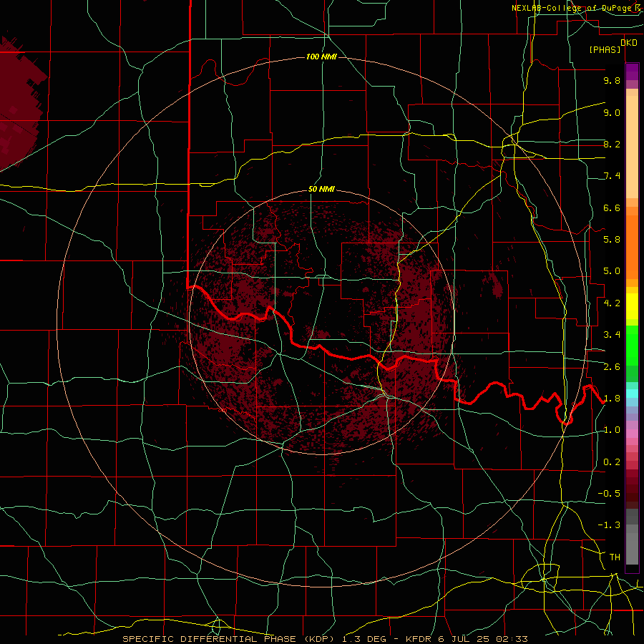Image resolution: width=644 pixels, height=644 pixels.
Task: Click the -0.5 value on the scale
Action: click(610, 494)
